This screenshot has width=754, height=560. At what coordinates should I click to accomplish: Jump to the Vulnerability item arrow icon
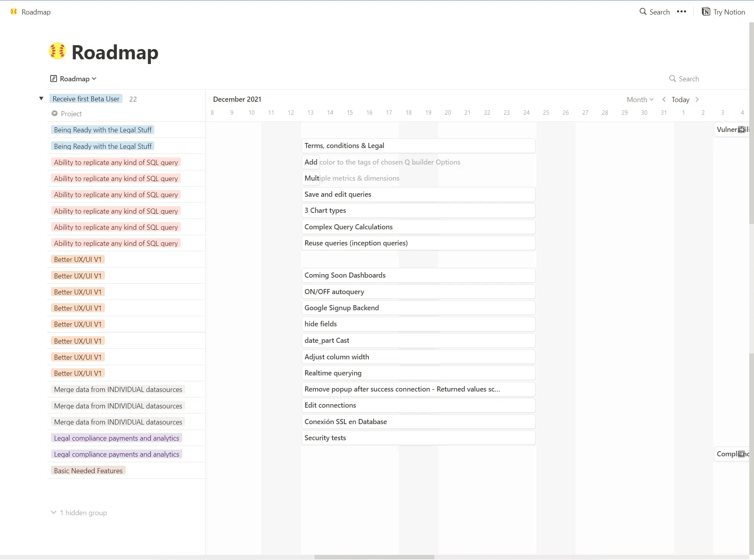(741, 130)
